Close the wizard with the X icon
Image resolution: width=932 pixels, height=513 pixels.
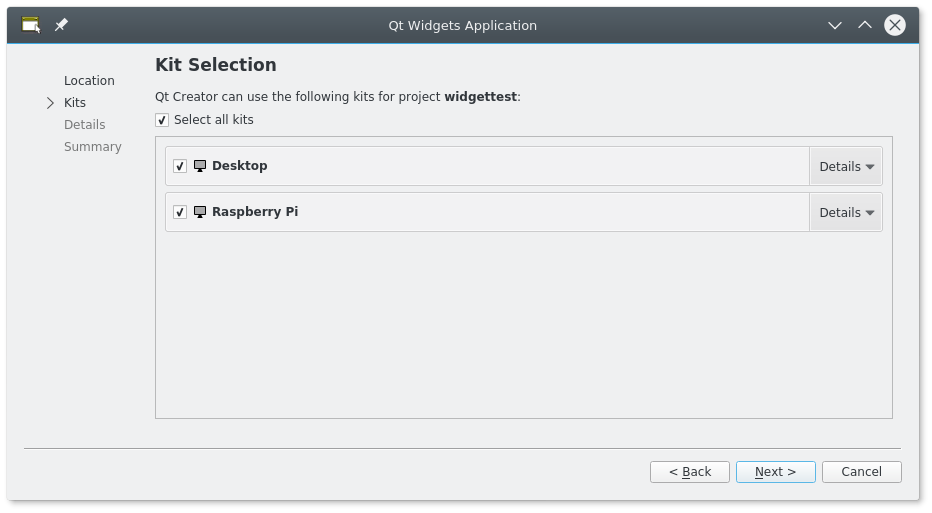895,25
